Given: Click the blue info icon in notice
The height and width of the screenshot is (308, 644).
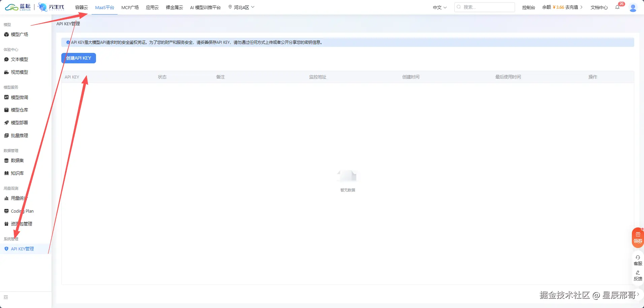Looking at the screenshot, I should coord(68,42).
